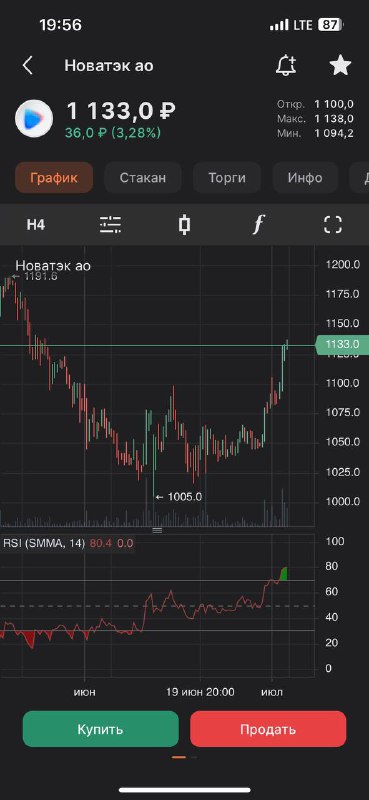This screenshot has width=369, height=800.
Task: Change chart type via candlestick icon
Action: 185,224
